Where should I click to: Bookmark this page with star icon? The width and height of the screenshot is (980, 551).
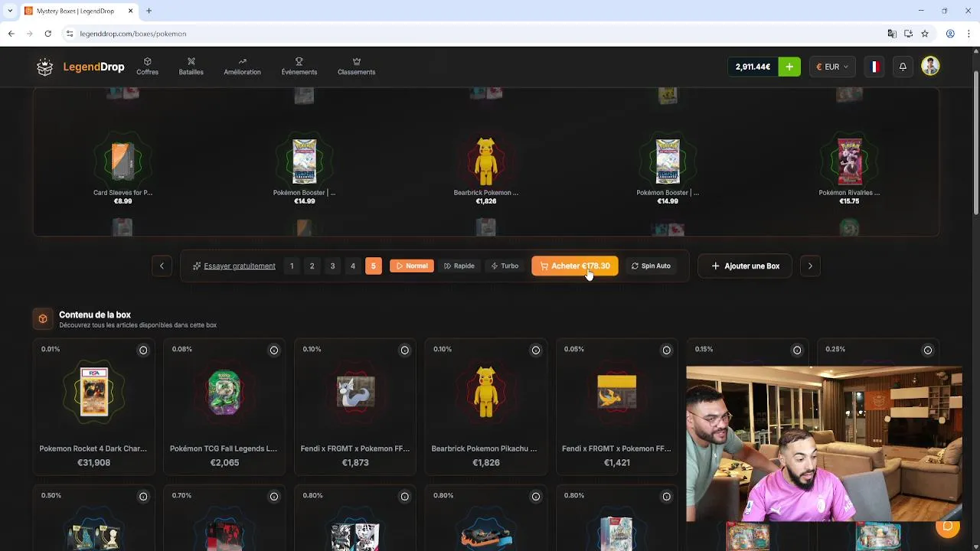pyautogui.click(x=925, y=34)
